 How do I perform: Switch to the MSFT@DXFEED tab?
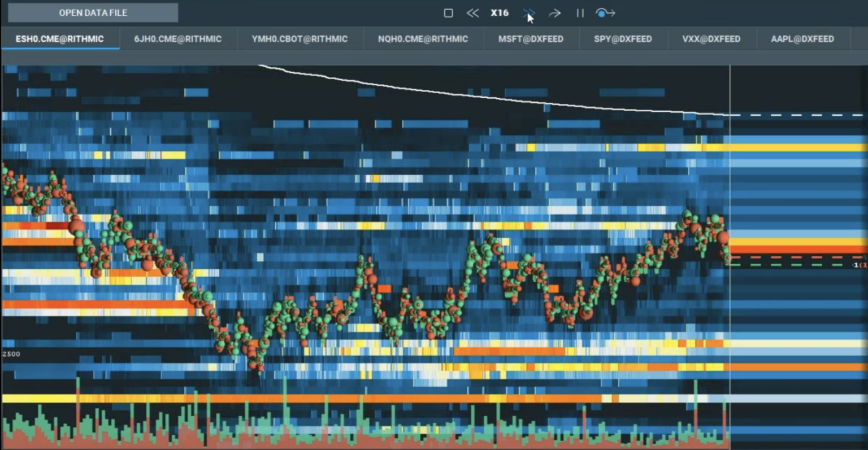click(531, 38)
